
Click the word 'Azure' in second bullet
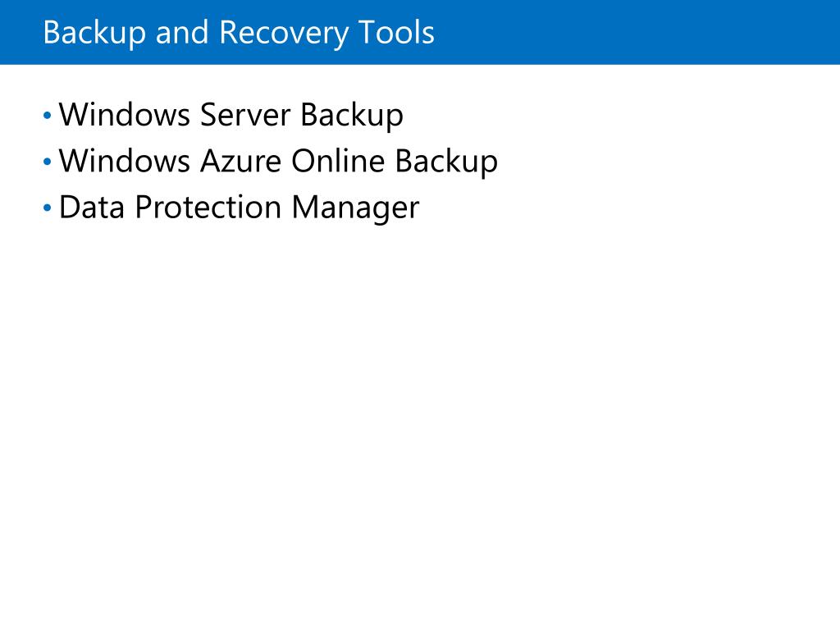pos(240,162)
